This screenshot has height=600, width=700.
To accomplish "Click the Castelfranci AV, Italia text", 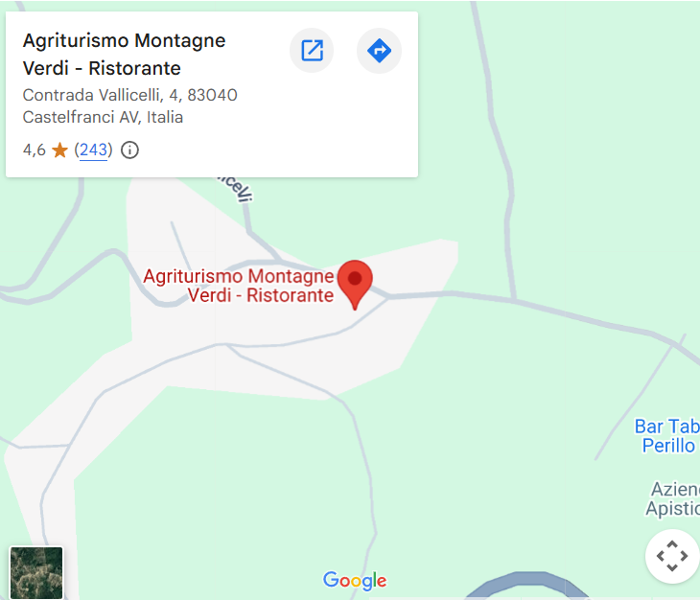I will [x=103, y=117].
